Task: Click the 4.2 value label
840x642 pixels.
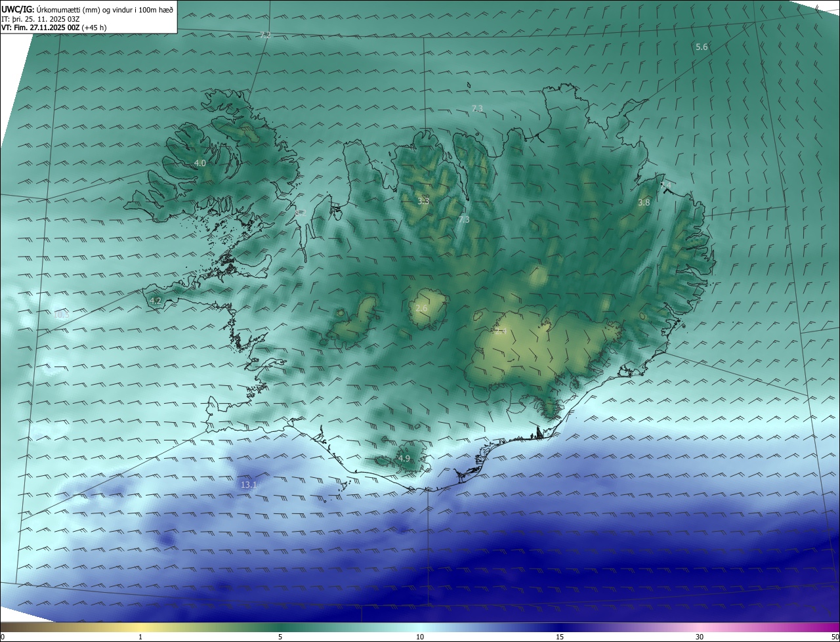Action: pyautogui.click(x=156, y=301)
